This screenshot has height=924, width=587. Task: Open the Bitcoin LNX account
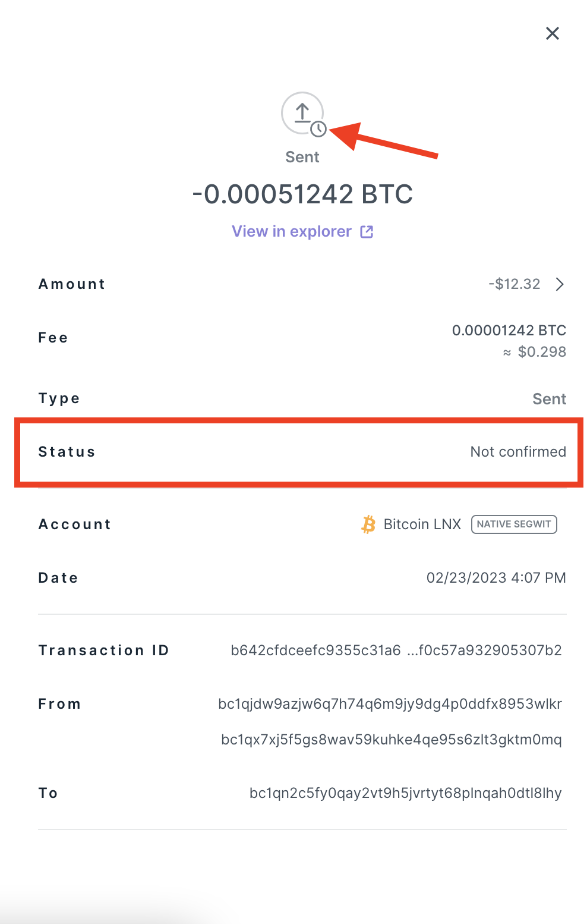pos(422,524)
